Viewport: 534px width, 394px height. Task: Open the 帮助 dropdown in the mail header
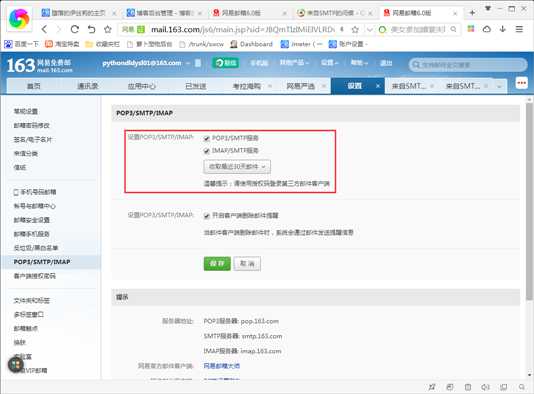359,63
